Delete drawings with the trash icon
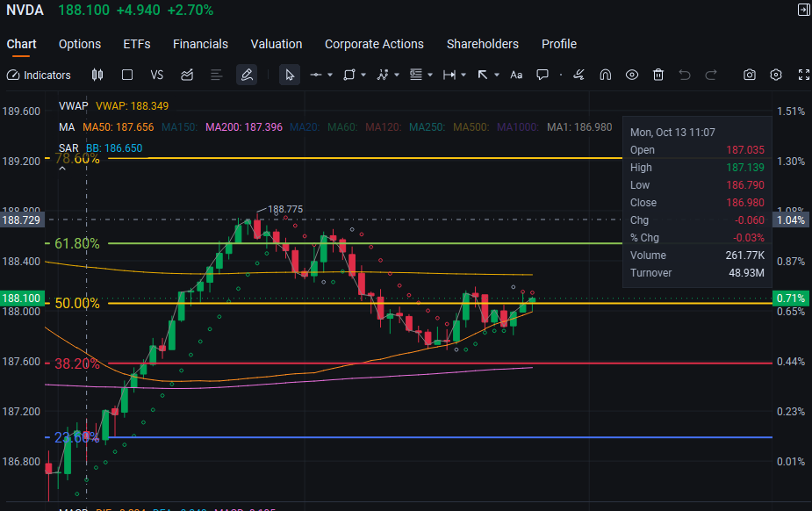Screen dimensions: 812x511 (658, 76)
